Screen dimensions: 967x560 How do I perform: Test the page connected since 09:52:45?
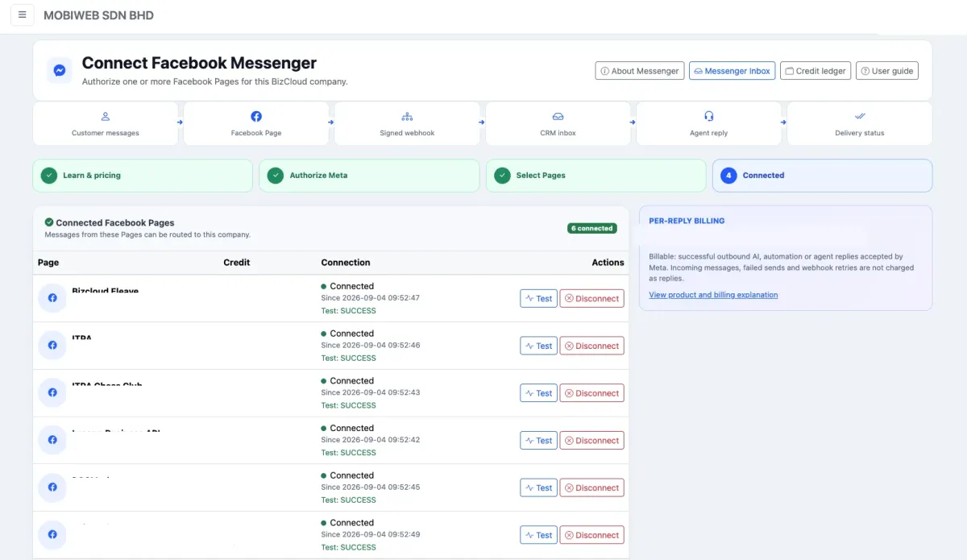[538, 487]
